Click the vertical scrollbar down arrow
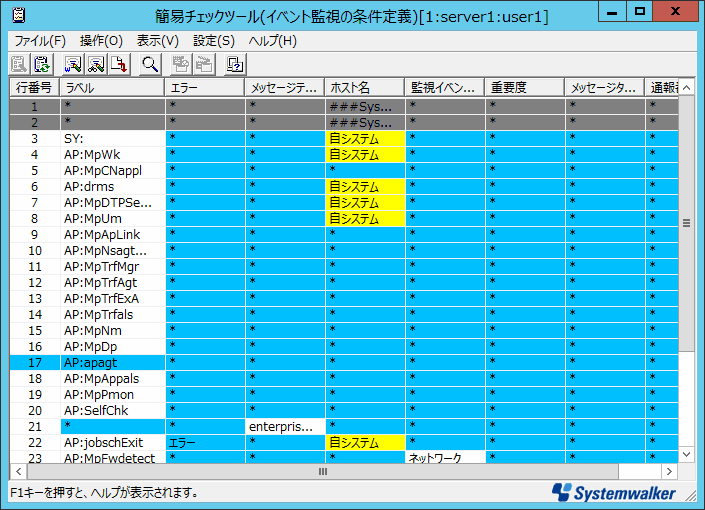The height and width of the screenshot is (510, 705). coord(686,454)
